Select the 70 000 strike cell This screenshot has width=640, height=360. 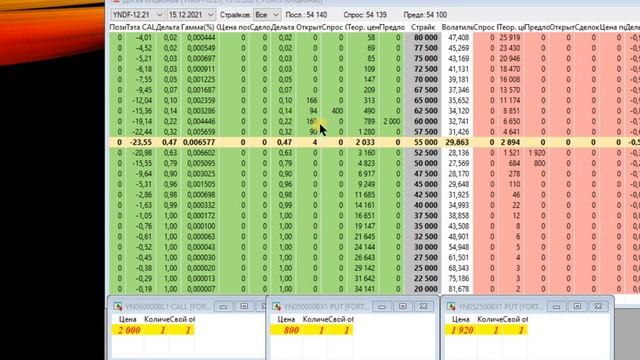423,80
